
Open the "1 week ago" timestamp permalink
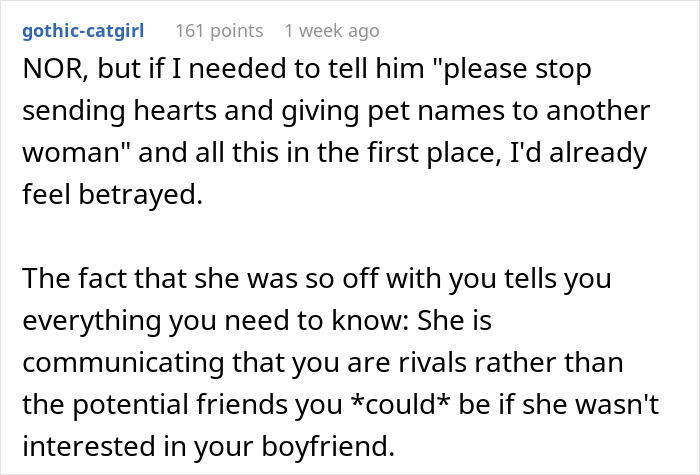pyautogui.click(x=331, y=31)
